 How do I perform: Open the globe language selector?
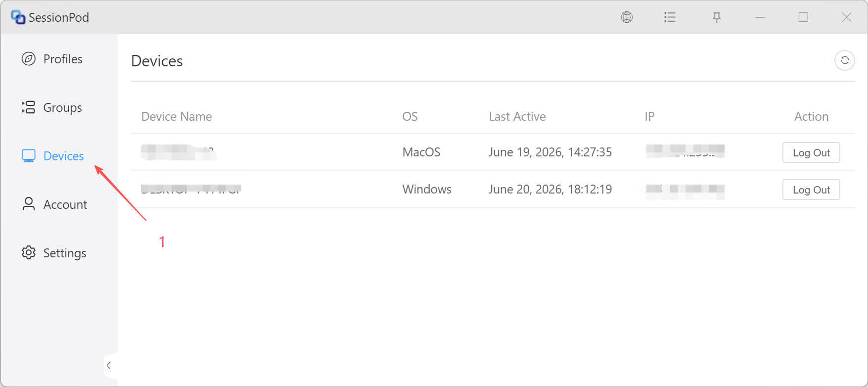click(627, 17)
